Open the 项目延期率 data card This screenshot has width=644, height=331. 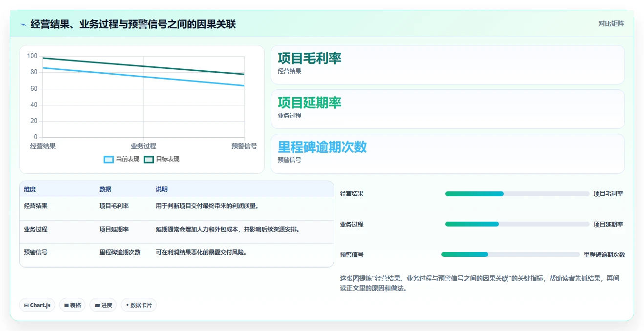tap(448, 109)
